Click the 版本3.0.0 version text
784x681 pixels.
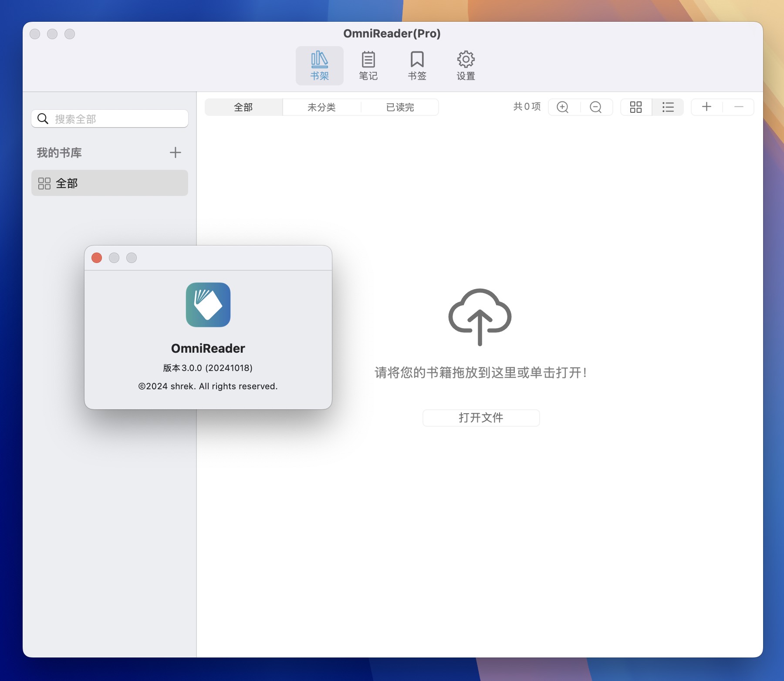tap(208, 368)
